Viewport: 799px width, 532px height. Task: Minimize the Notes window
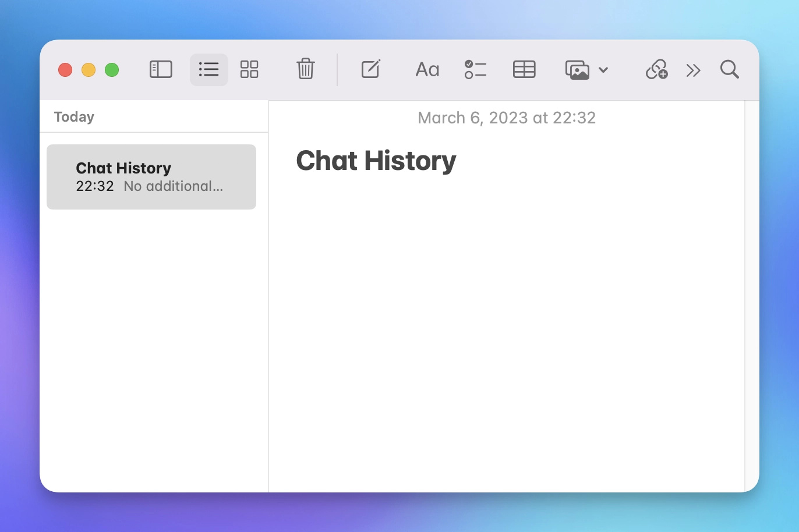click(89, 70)
